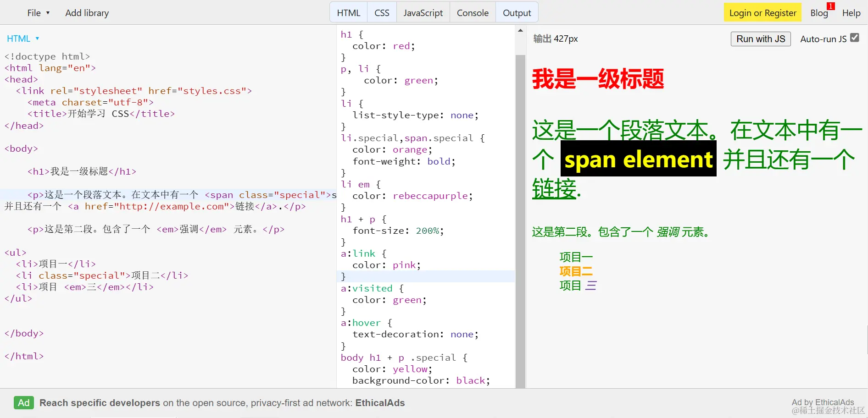Click the purple 三 in output list

tap(591, 286)
